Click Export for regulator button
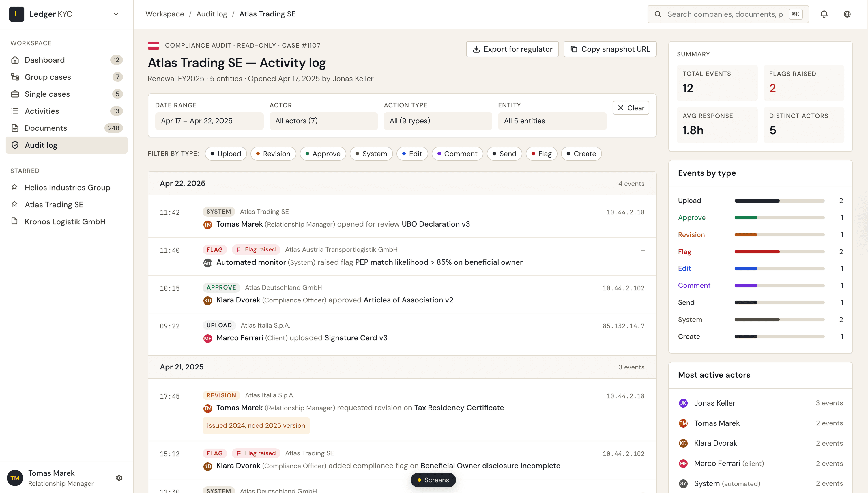This screenshot has height=493, width=868. (512, 49)
